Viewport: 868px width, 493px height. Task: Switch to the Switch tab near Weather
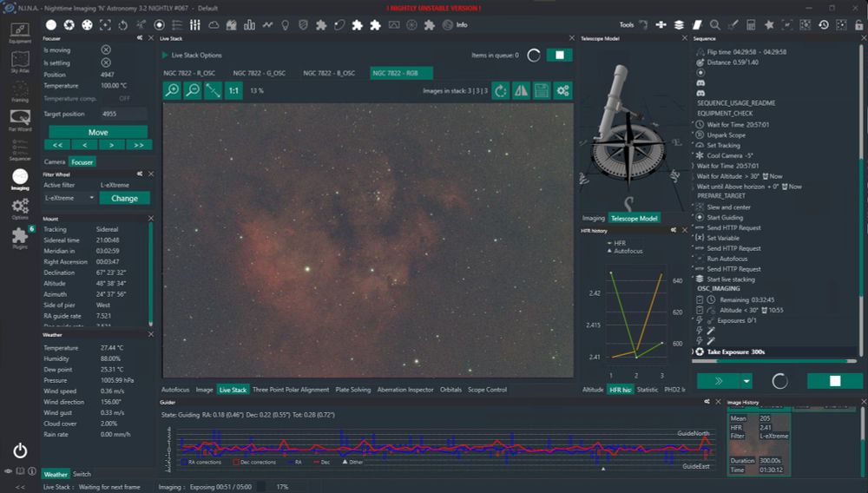point(82,474)
